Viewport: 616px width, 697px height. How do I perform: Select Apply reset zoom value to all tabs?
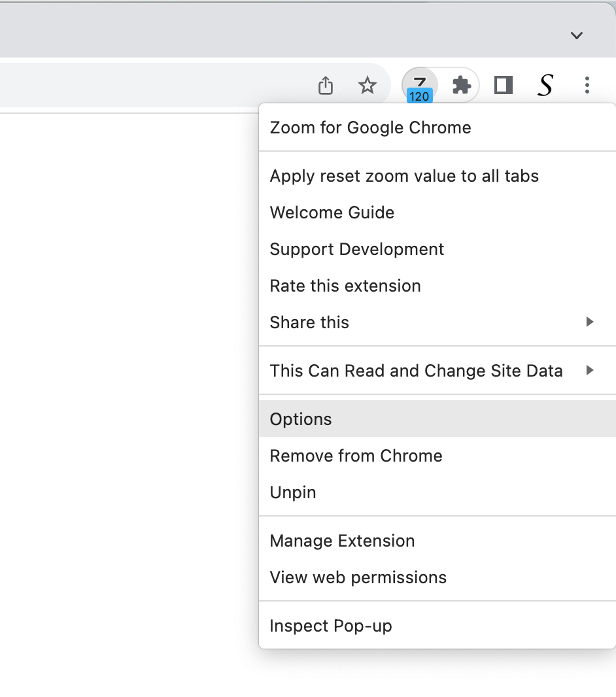404,175
